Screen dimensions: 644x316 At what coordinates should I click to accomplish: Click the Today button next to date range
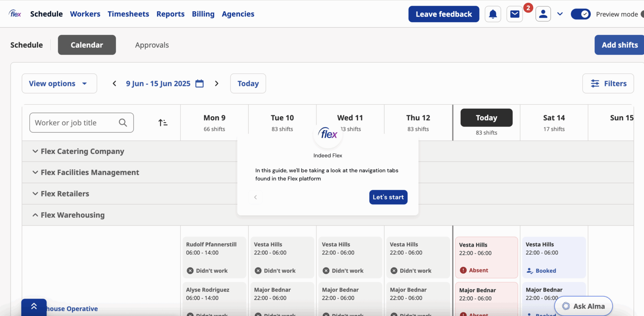pos(248,84)
